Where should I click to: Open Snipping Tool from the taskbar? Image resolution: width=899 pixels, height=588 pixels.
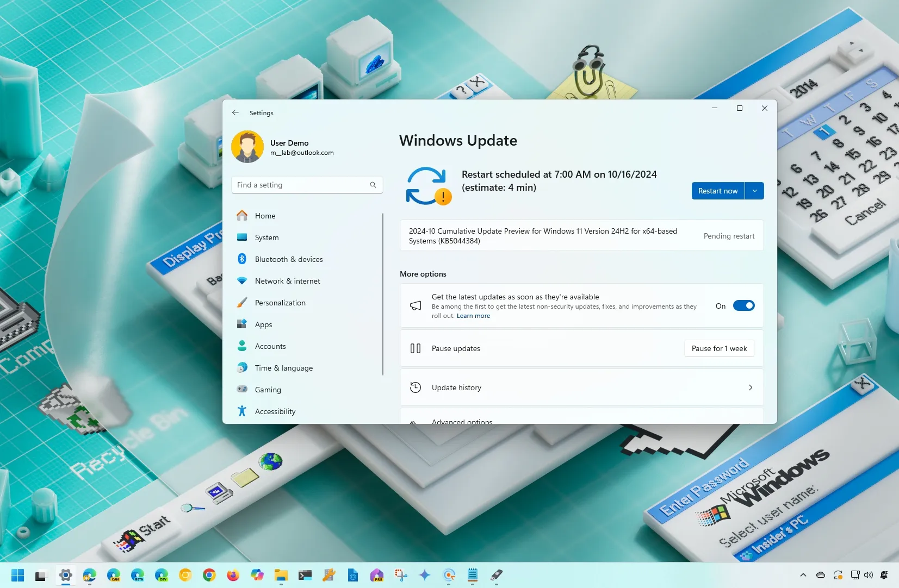coord(401,575)
